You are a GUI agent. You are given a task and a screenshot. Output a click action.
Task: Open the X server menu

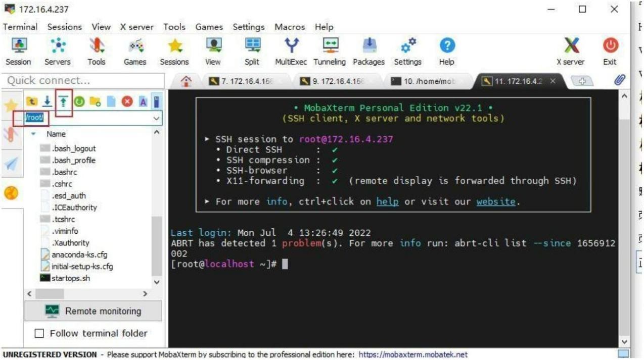136,27
